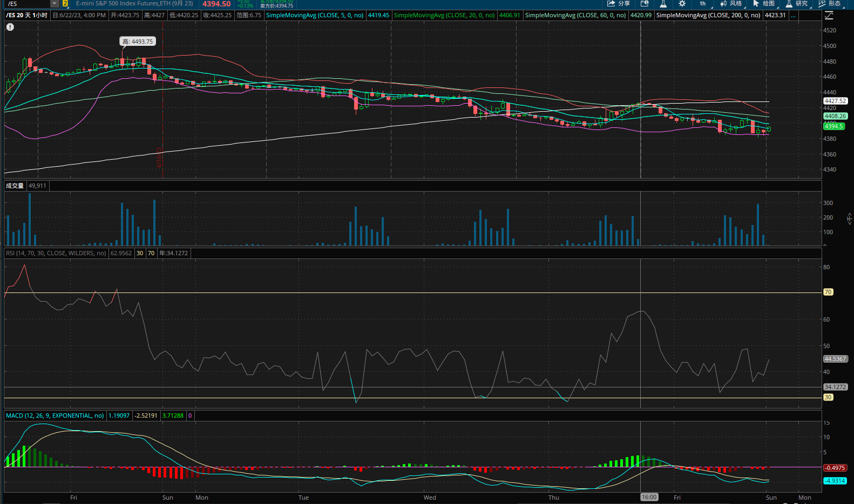This screenshot has width=854, height=504.
Task: Click the 16:00 time cursor marker
Action: click(x=649, y=498)
